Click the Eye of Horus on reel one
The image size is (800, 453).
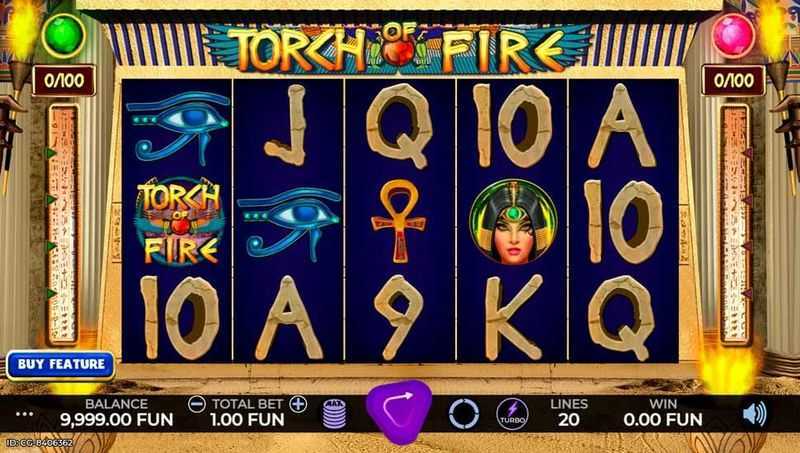[178, 127]
